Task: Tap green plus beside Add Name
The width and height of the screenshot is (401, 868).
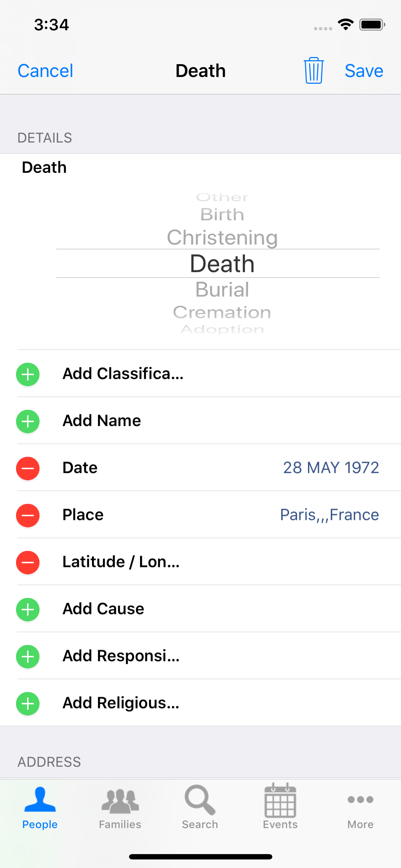Action: click(x=28, y=421)
